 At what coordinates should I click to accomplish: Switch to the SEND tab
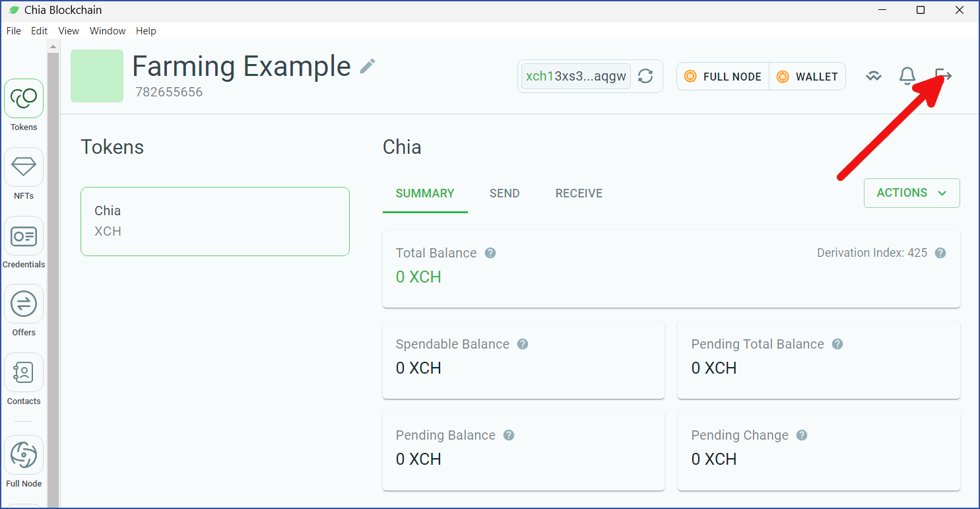pyautogui.click(x=505, y=193)
